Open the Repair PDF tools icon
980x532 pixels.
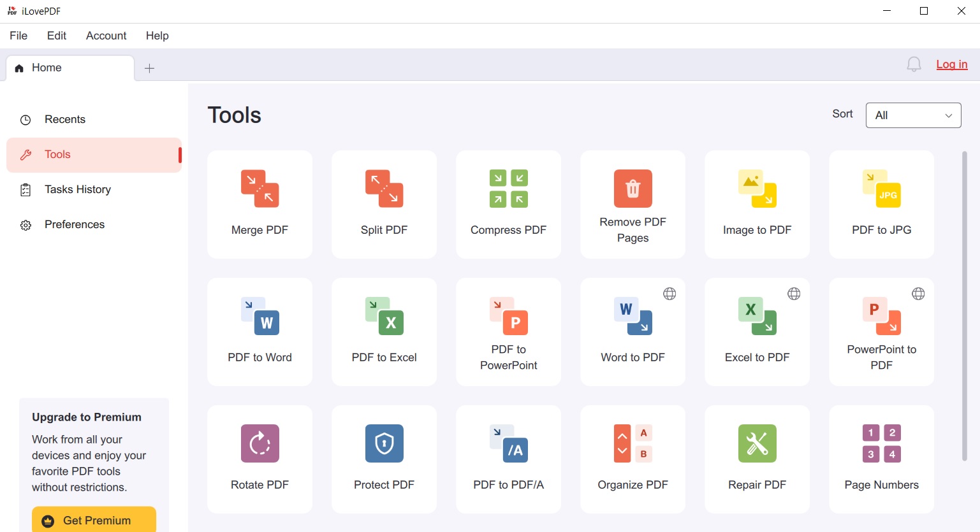[x=757, y=443]
